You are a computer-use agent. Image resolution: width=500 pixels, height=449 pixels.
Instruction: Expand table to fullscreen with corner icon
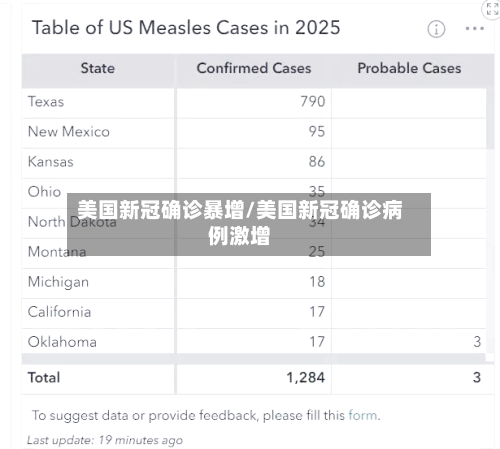492,9
